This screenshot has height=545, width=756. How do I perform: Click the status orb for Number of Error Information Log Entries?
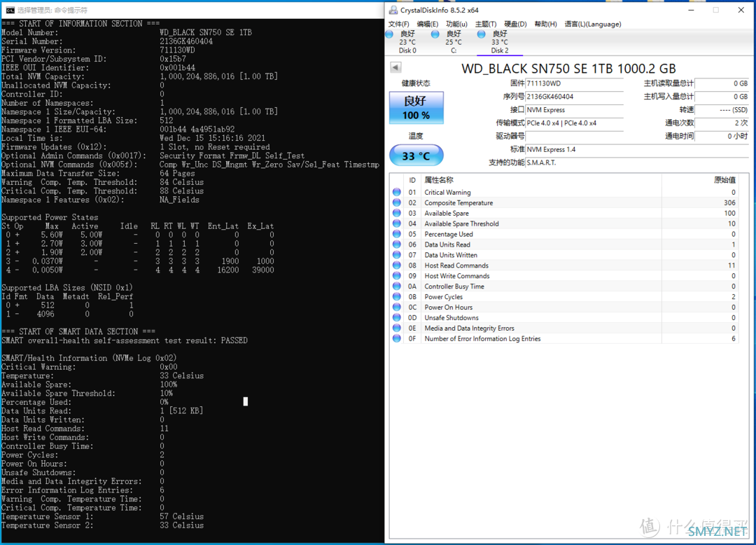click(396, 338)
